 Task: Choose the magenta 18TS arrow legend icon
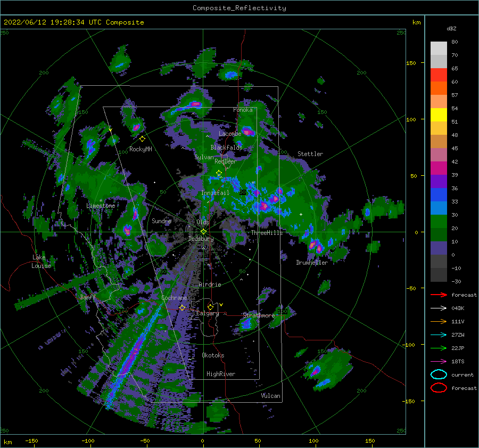coord(439,361)
